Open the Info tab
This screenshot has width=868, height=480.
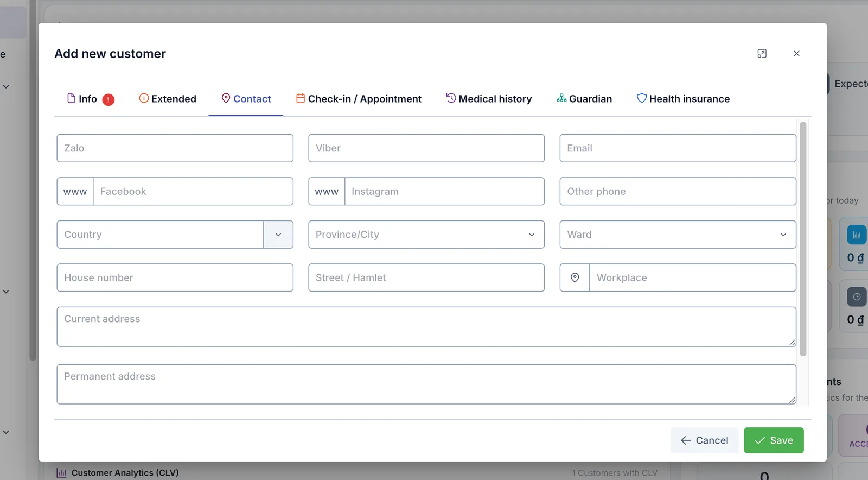(90, 99)
